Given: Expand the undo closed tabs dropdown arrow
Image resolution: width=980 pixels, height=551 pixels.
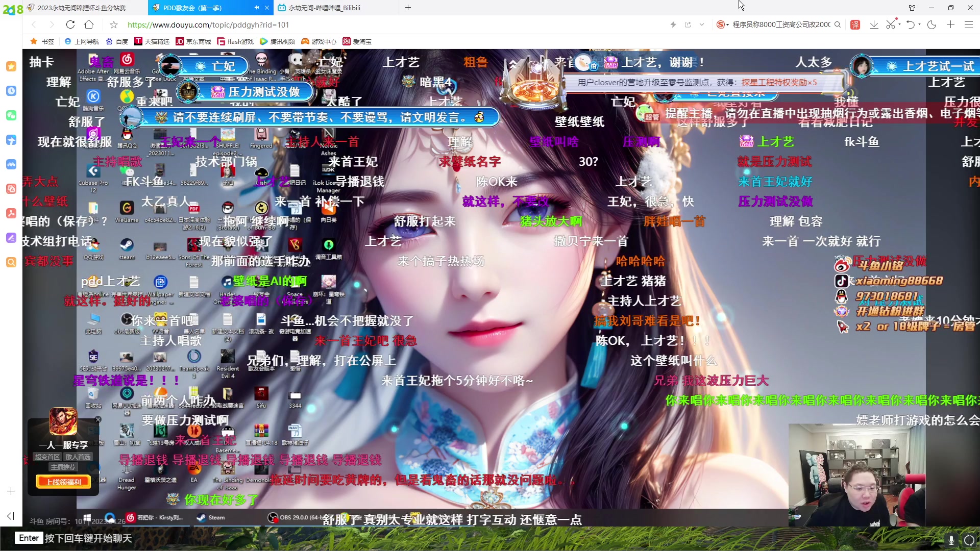Looking at the screenshot, I should [x=919, y=24].
